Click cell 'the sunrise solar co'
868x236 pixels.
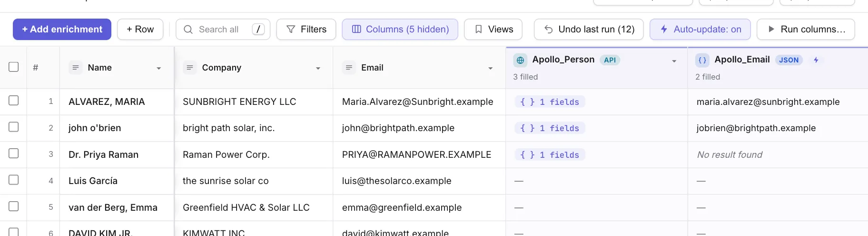pos(254,181)
